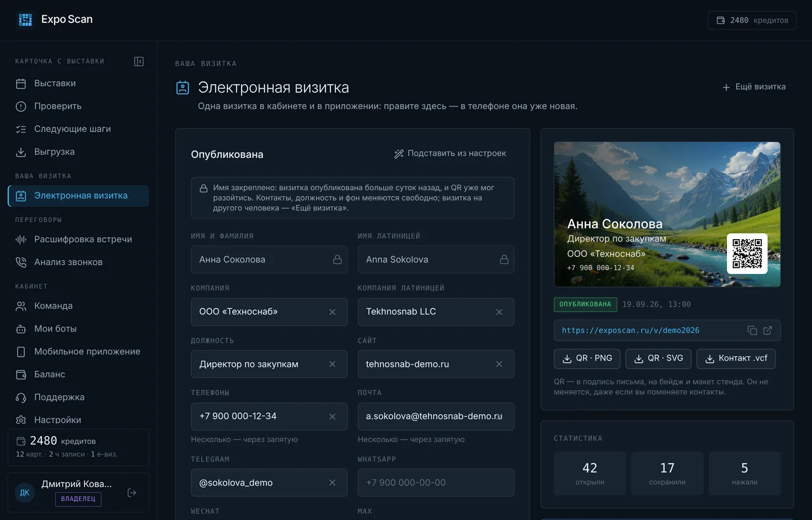
Task: Clear the +7 900 000-12-34 phone field
Action: 332,417
